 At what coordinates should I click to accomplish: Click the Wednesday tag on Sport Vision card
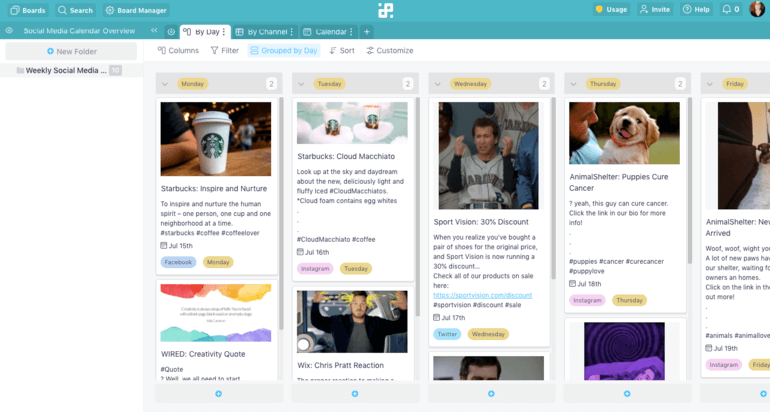488,334
